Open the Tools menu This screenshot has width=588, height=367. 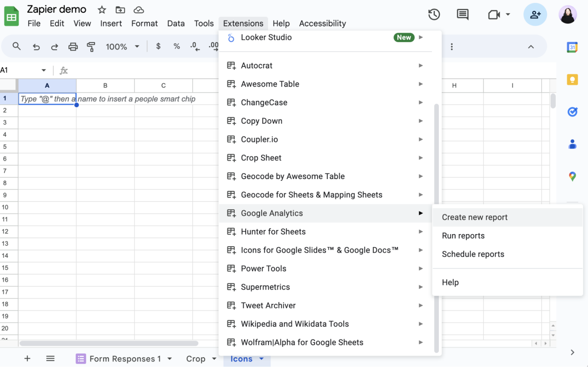pos(204,24)
